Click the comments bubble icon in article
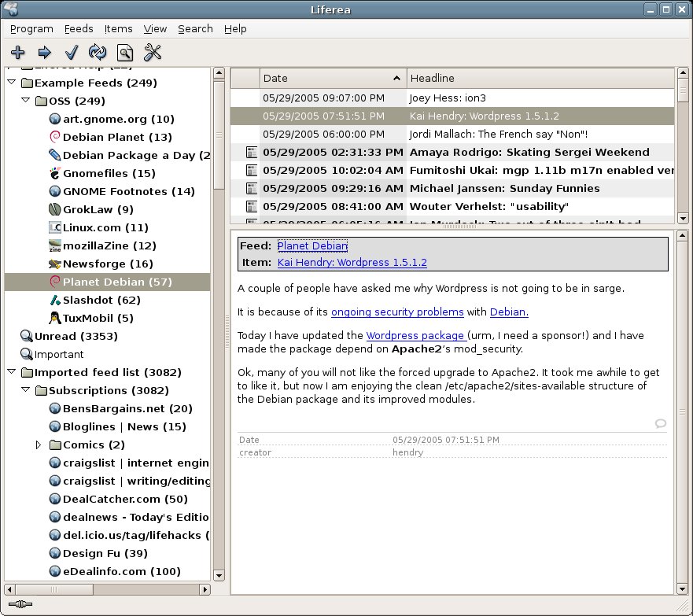 click(x=660, y=423)
